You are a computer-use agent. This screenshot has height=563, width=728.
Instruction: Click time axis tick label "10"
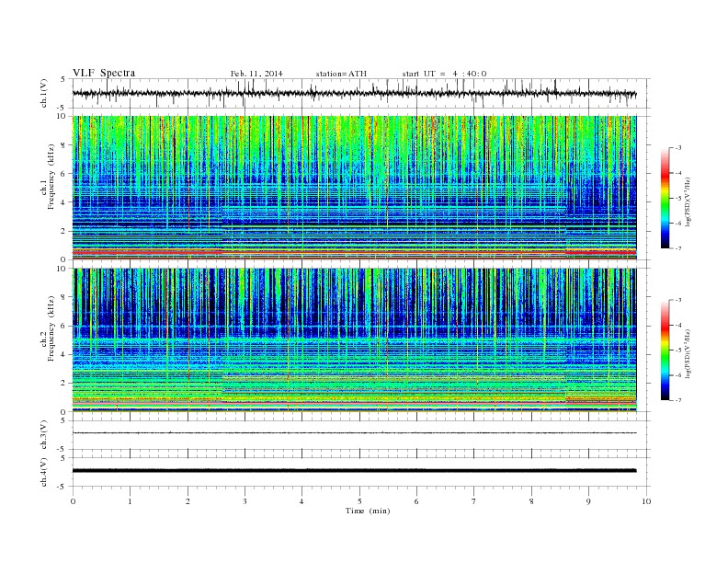click(646, 501)
